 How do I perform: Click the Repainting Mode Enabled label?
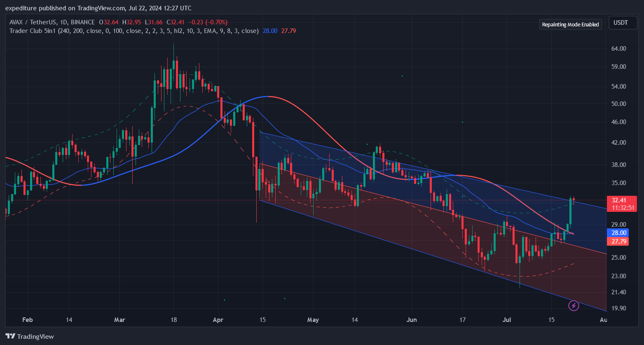(x=570, y=24)
